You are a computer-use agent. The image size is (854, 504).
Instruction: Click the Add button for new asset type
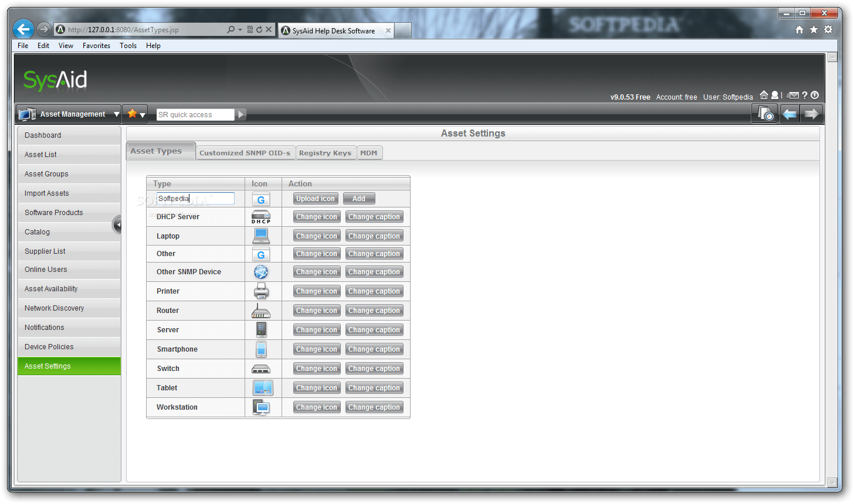click(359, 198)
